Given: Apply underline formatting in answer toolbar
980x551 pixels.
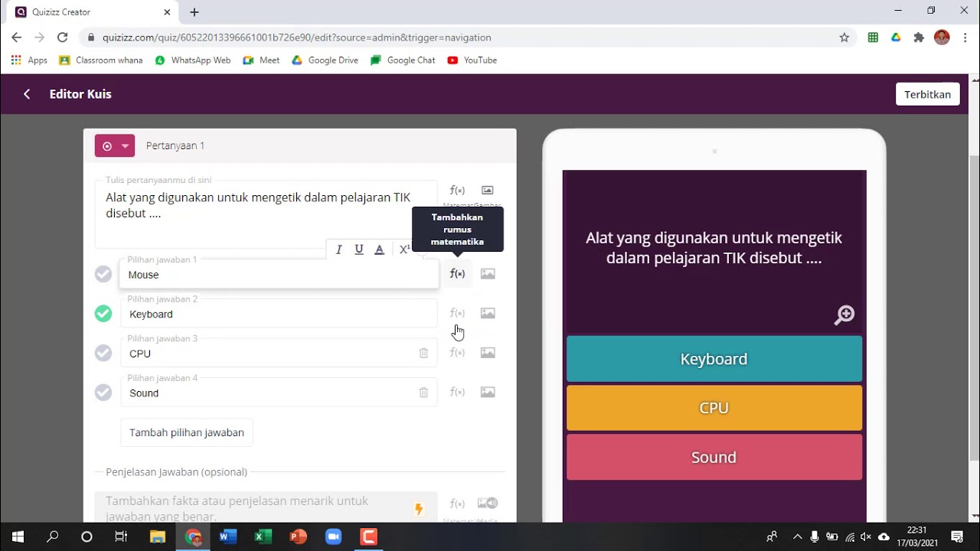Looking at the screenshot, I should pyautogui.click(x=359, y=249).
